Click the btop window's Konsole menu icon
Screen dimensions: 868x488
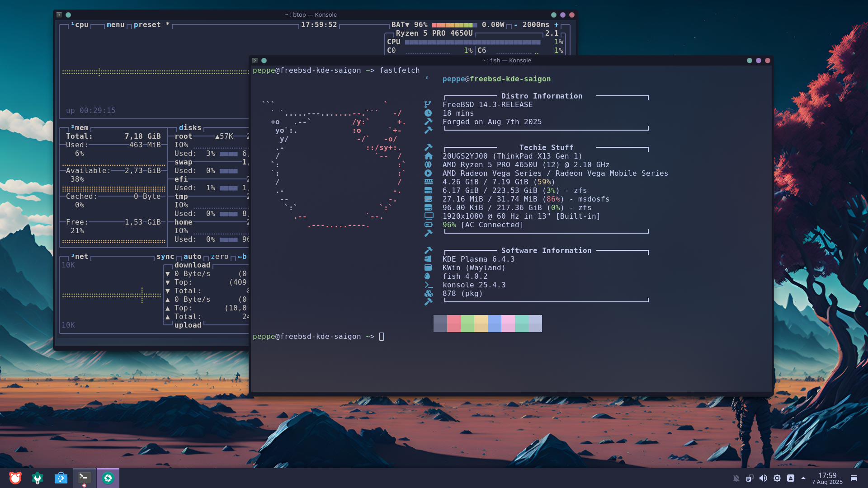pyautogui.click(x=59, y=15)
